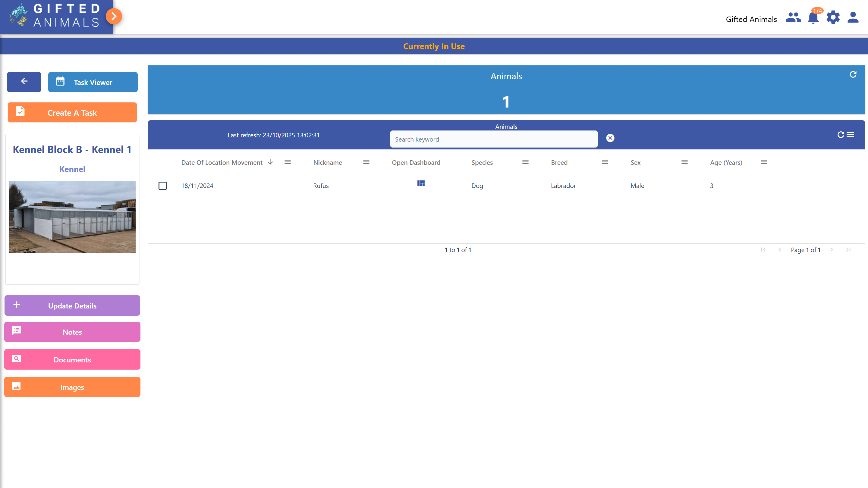
Task: Refresh the Animals count card
Action: tap(853, 74)
